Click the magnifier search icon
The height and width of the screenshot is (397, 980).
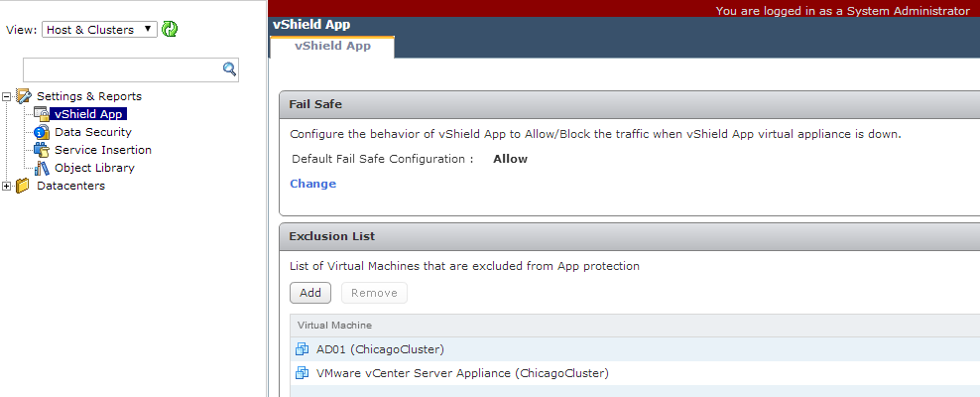229,69
